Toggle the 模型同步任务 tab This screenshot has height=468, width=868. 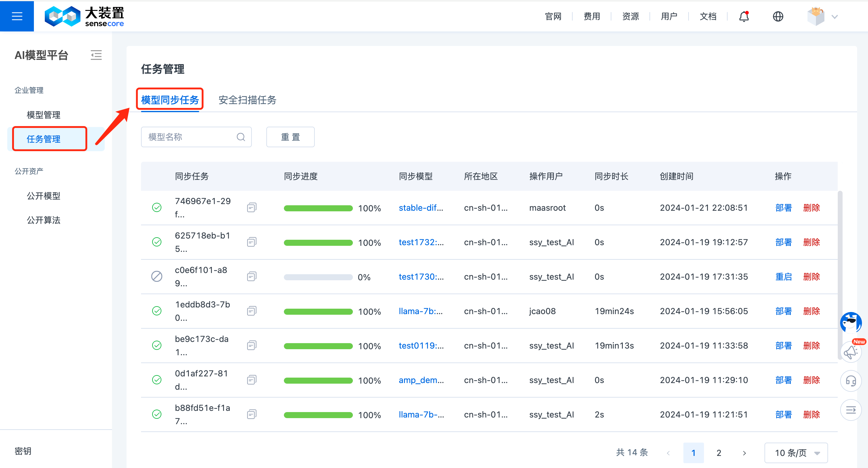[170, 100]
